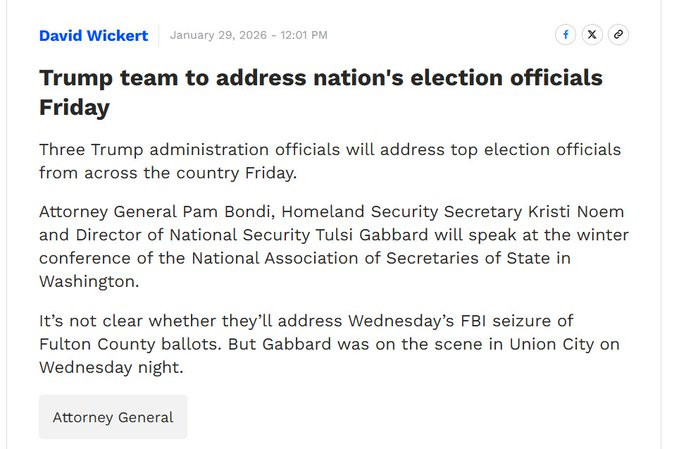Click the word Washington ending the second paragraph
Viewport: 679px width, 449px height.
point(89,281)
